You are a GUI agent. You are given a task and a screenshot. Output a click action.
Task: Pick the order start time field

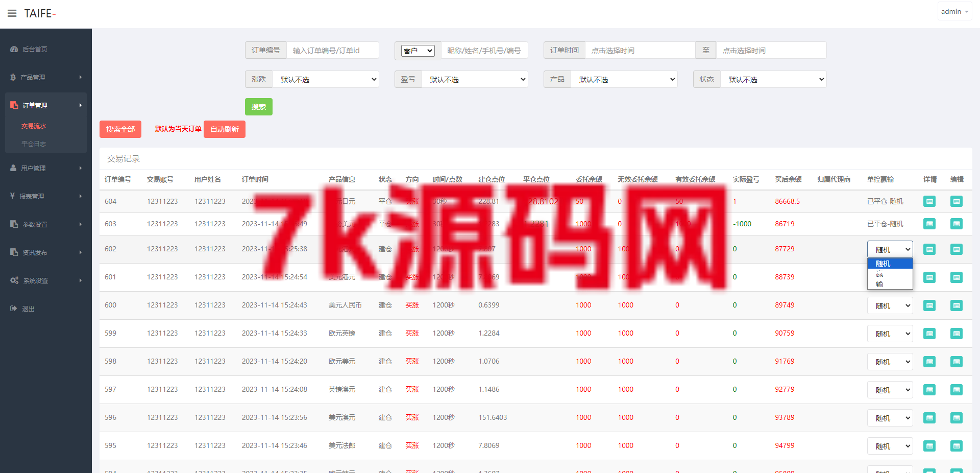click(640, 50)
